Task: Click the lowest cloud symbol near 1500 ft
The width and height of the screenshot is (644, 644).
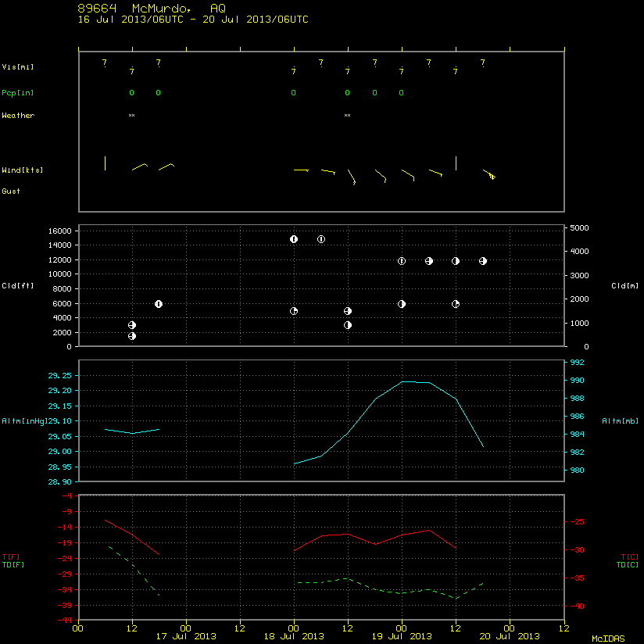Action: click(x=132, y=336)
